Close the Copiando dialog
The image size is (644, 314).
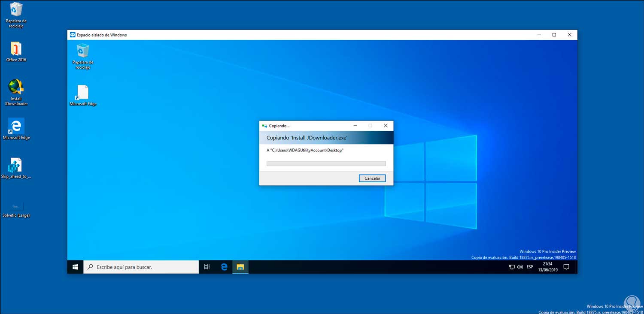click(386, 126)
